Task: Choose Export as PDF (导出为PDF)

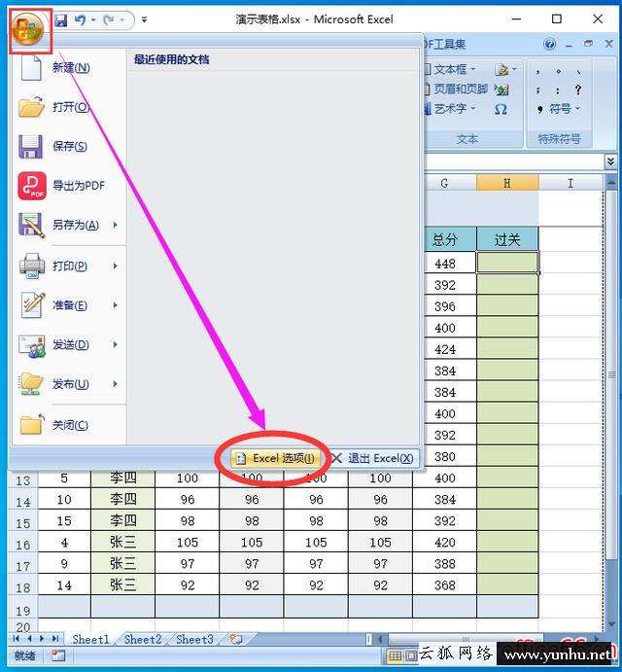Action: 71,186
